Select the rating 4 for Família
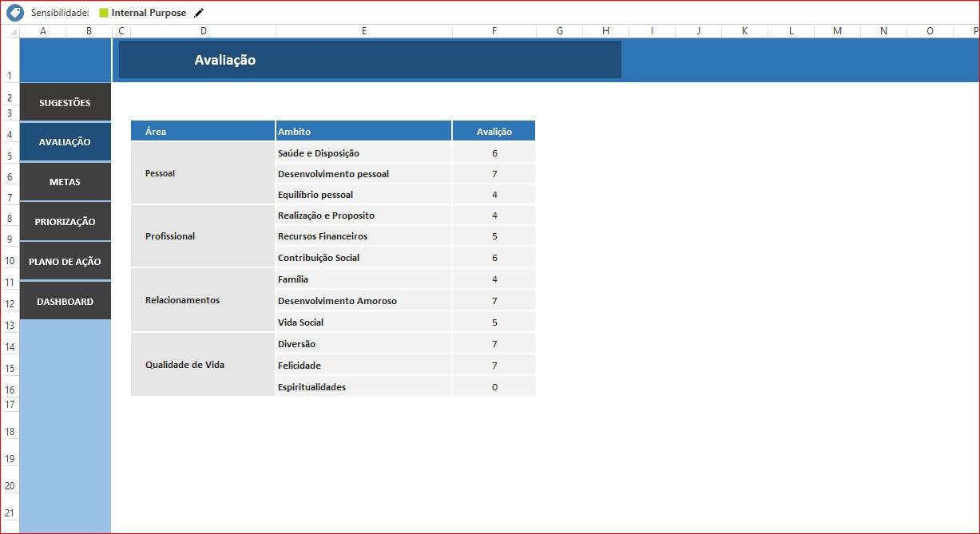Image resolution: width=980 pixels, height=534 pixels. pyautogui.click(x=494, y=279)
